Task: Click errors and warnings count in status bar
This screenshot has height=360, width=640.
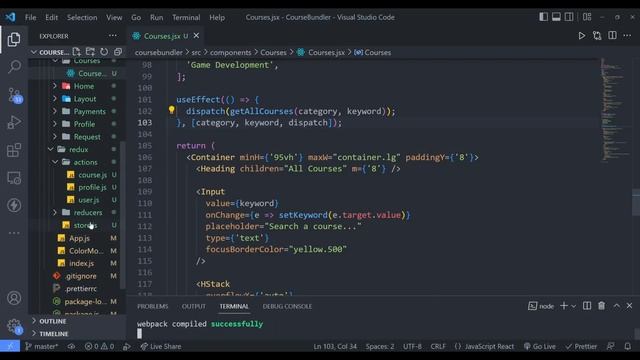Action: [99, 346]
